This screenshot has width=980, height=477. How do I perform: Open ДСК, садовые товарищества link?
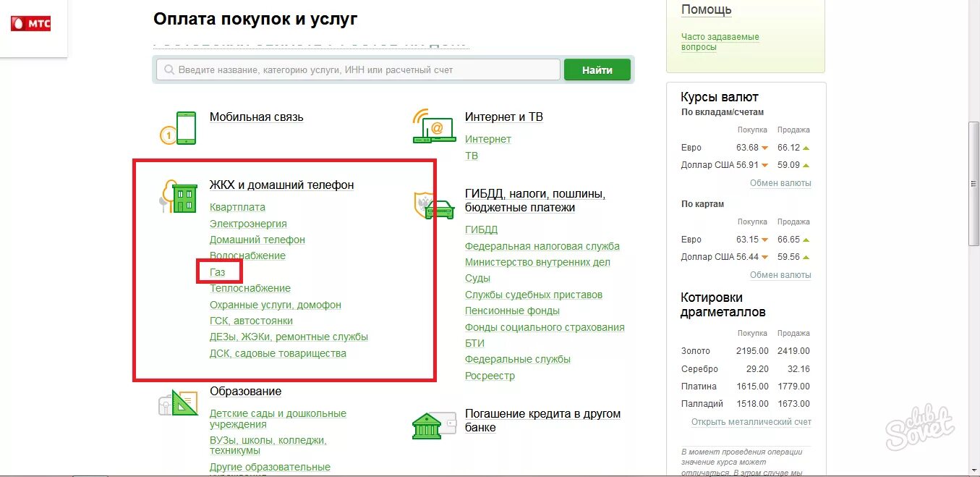point(278,353)
